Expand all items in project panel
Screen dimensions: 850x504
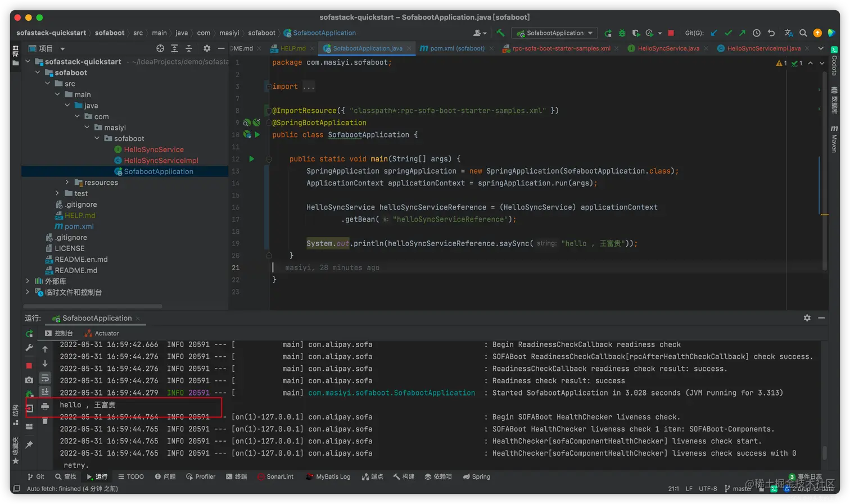[x=175, y=48]
